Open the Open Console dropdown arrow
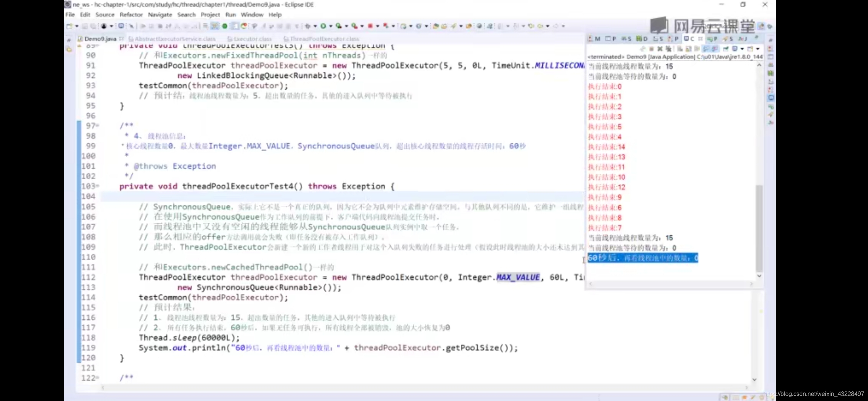Screen dimensions: 868x401 point(758,49)
